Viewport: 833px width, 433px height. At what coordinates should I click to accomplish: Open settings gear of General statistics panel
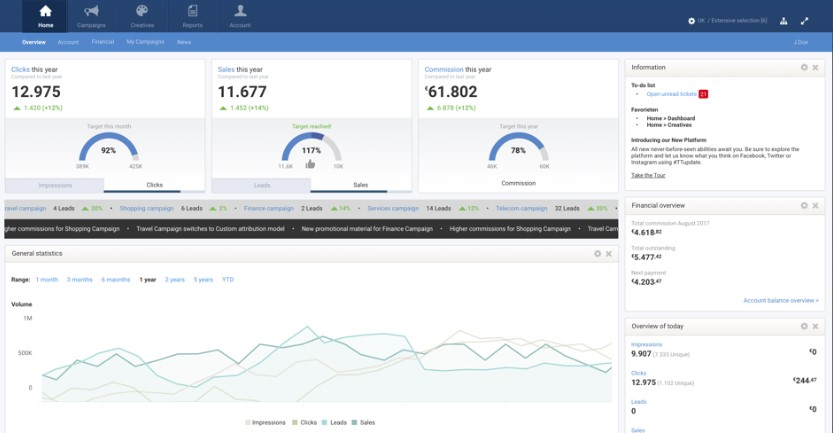597,254
